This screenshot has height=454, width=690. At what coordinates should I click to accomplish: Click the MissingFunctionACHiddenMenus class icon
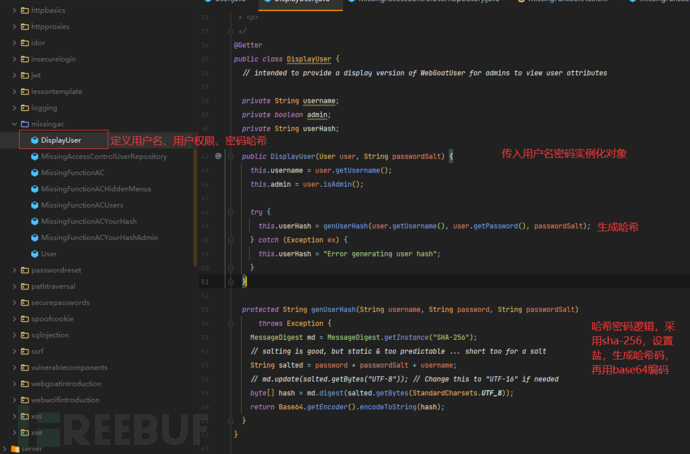[x=34, y=189]
